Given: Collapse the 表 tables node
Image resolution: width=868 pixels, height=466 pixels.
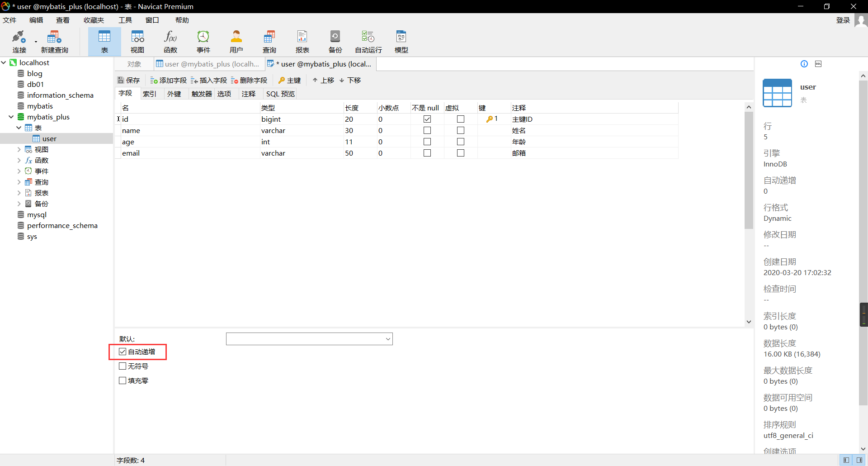Looking at the screenshot, I should 19,128.
